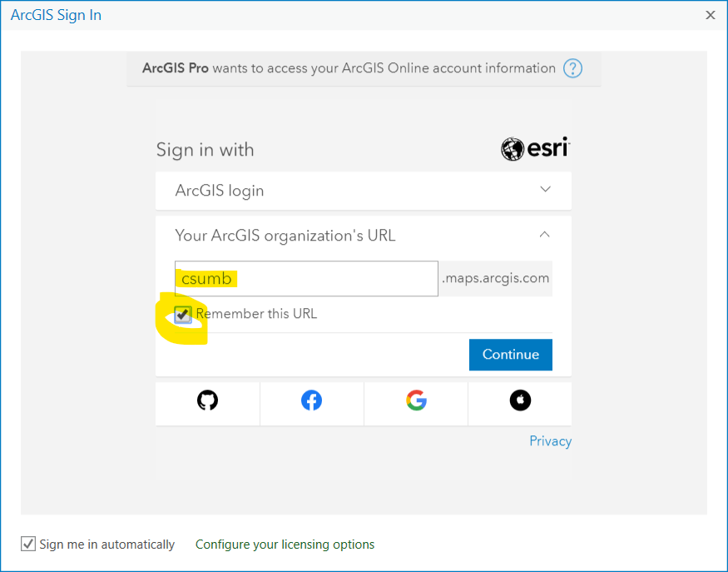Sign in with the Facebook icon

click(x=311, y=400)
